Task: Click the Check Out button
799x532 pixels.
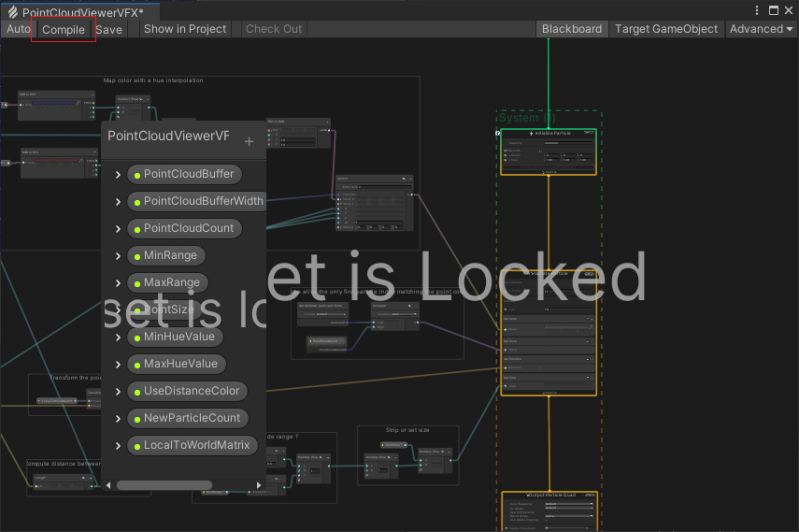Action: [274, 29]
